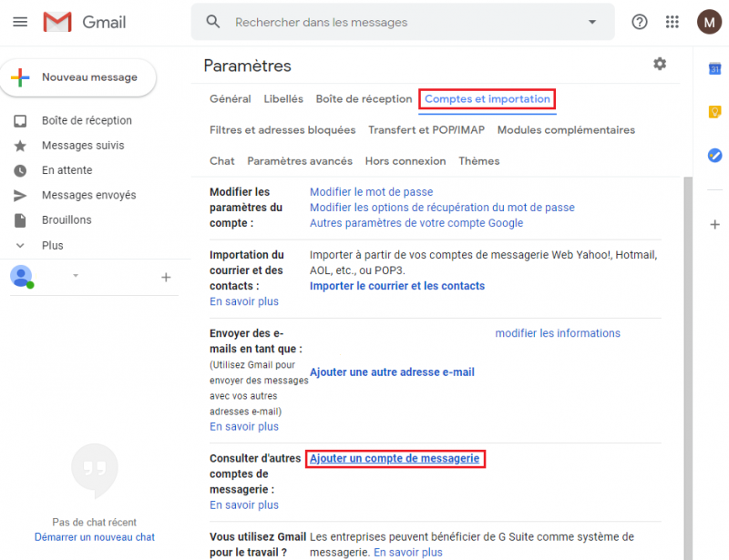The image size is (729, 560).
Task: Open the Google Calendar side panel icon
Action: coord(715,69)
